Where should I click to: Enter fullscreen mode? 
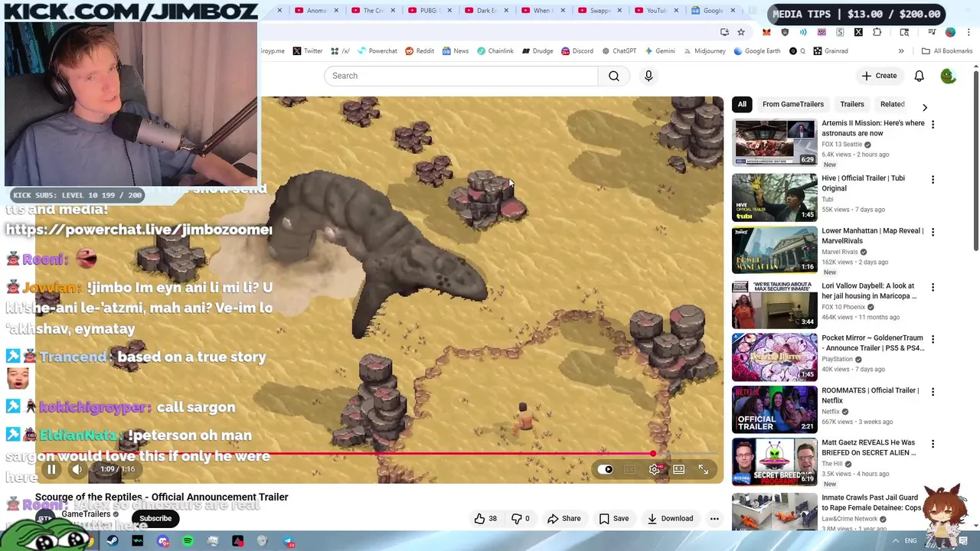click(x=703, y=469)
